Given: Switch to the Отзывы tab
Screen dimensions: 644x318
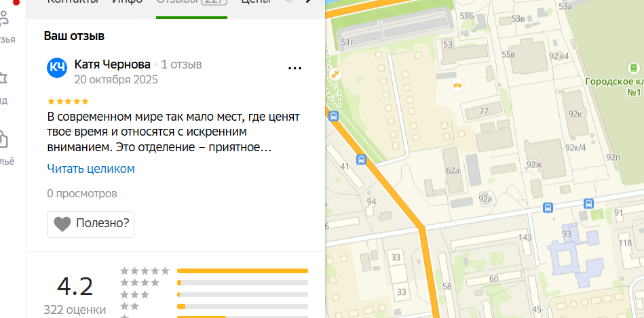Looking at the screenshot, I should (191, 4).
